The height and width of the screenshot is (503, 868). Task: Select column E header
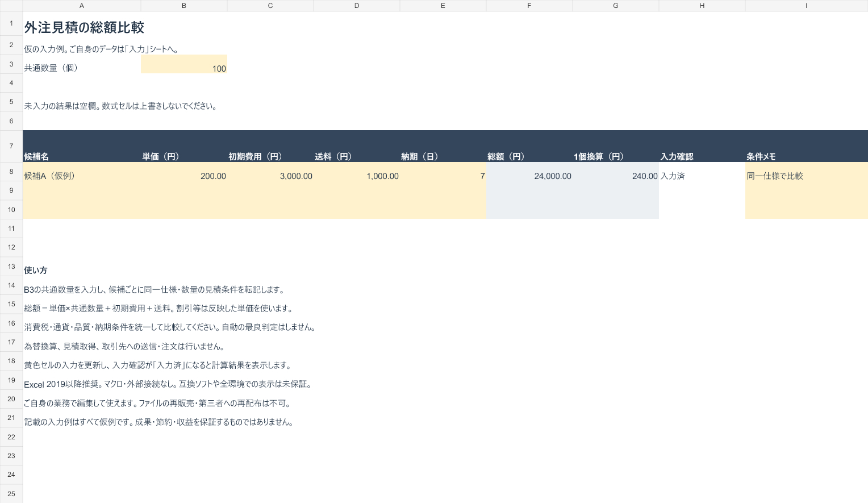[x=443, y=6]
